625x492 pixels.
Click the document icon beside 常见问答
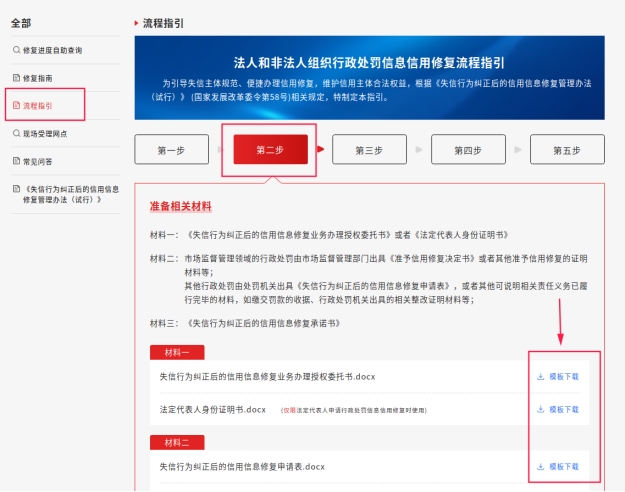(x=16, y=161)
